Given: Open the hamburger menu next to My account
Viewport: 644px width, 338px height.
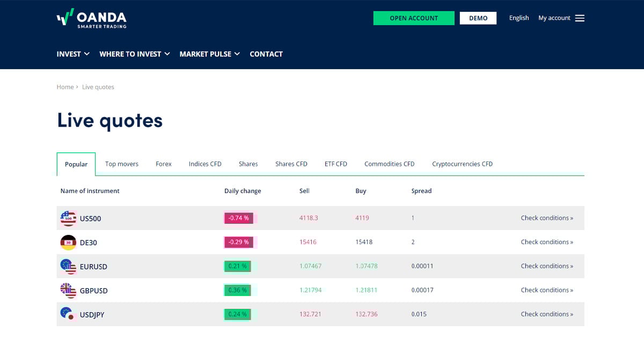Looking at the screenshot, I should tap(580, 18).
